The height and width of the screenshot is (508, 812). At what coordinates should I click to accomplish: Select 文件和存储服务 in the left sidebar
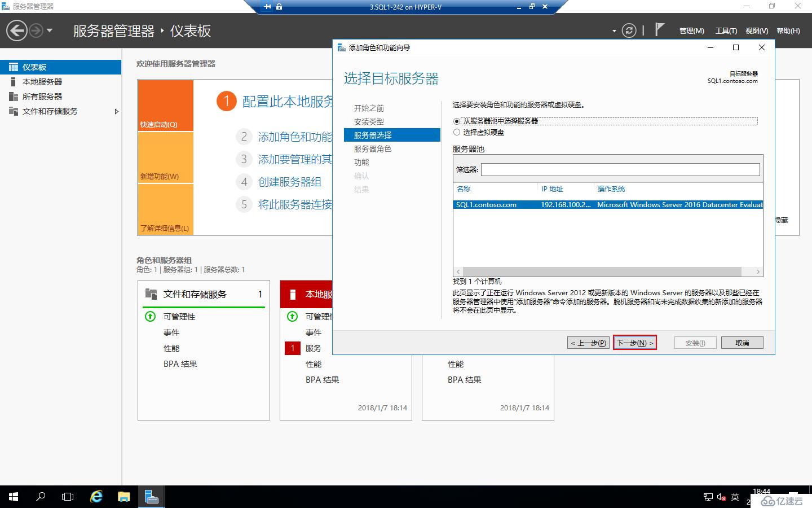[x=60, y=111]
